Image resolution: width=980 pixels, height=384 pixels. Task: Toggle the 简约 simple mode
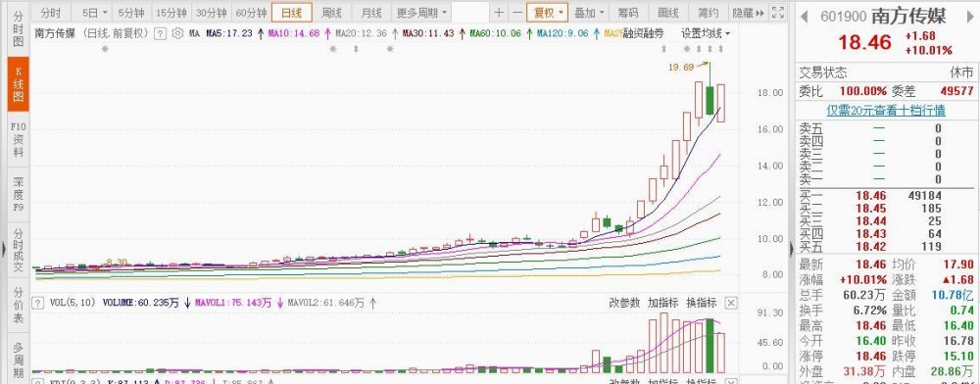709,13
